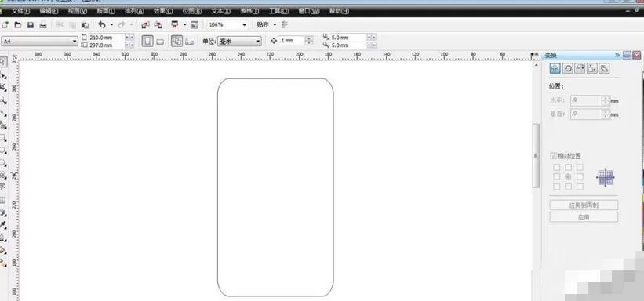Viewport: 644px width, 301px height.
Task: Select Landscape page orientation
Action: point(160,41)
